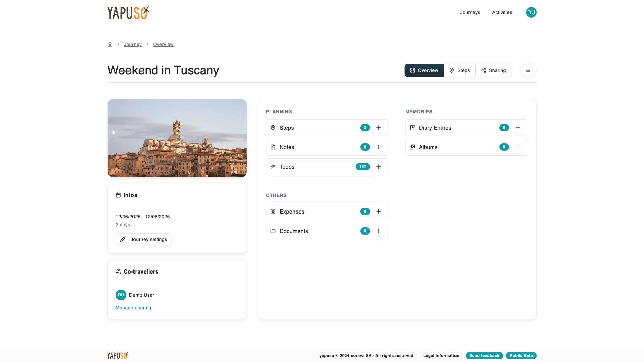Screen dimensions: 644x362
Task: Open Journeys in top navigation
Action: pyautogui.click(x=470, y=12)
